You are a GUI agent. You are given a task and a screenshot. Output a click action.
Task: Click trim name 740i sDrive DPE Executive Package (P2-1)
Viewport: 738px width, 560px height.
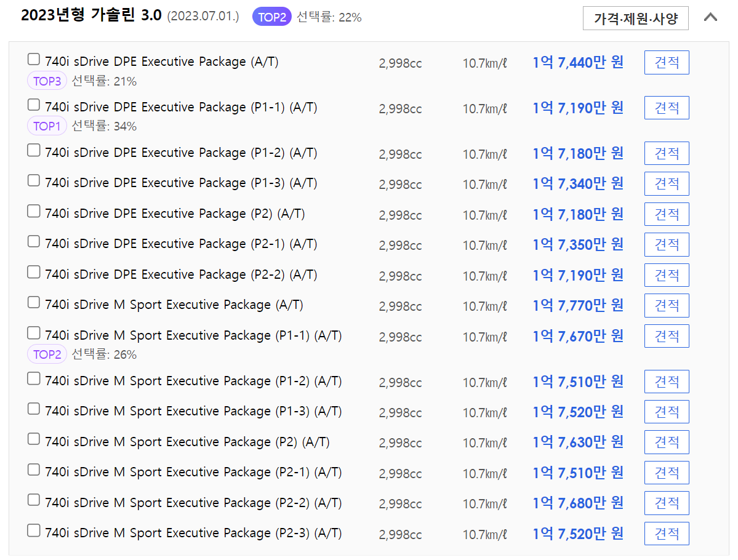tap(181, 244)
